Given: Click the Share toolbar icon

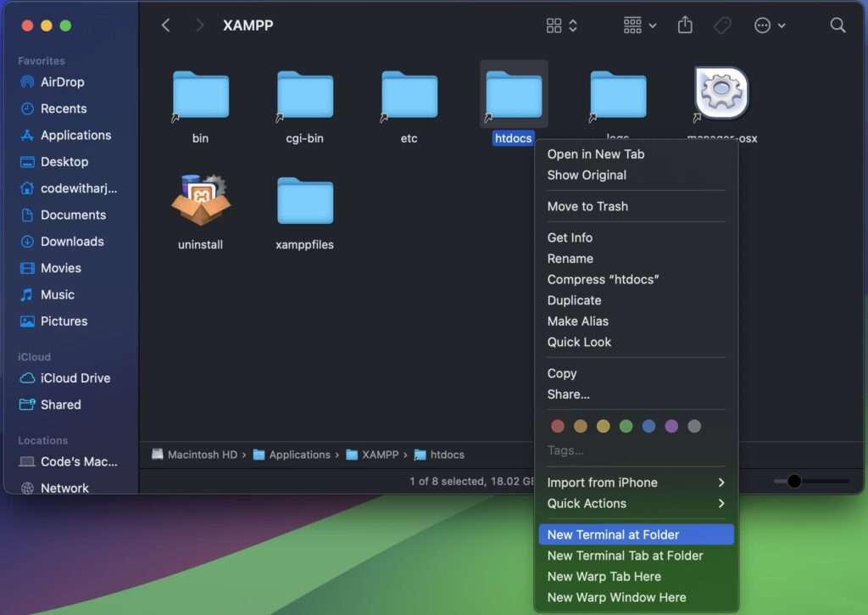Looking at the screenshot, I should (685, 25).
